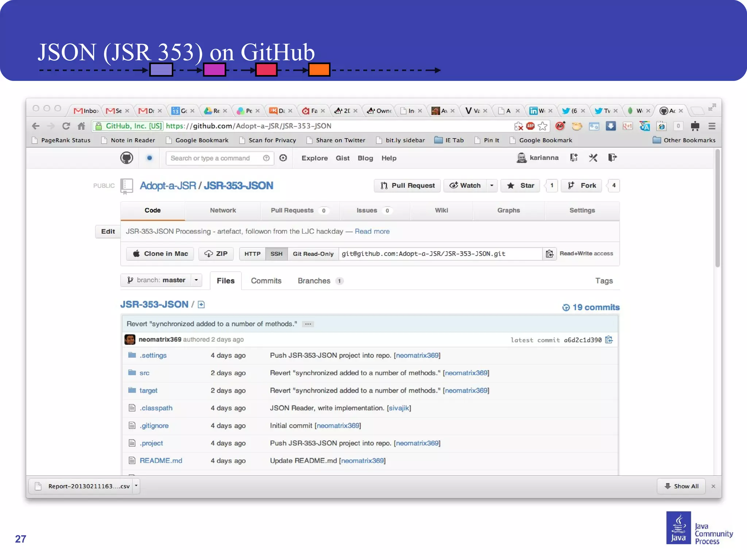Open the Issues tab
Image resolution: width=747 pixels, height=560 pixels.
click(x=374, y=210)
